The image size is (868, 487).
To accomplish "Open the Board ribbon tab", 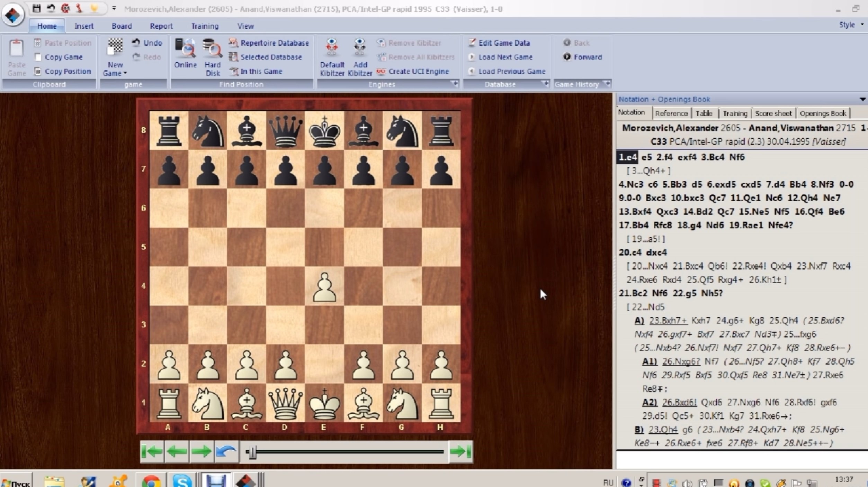I will [122, 26].
